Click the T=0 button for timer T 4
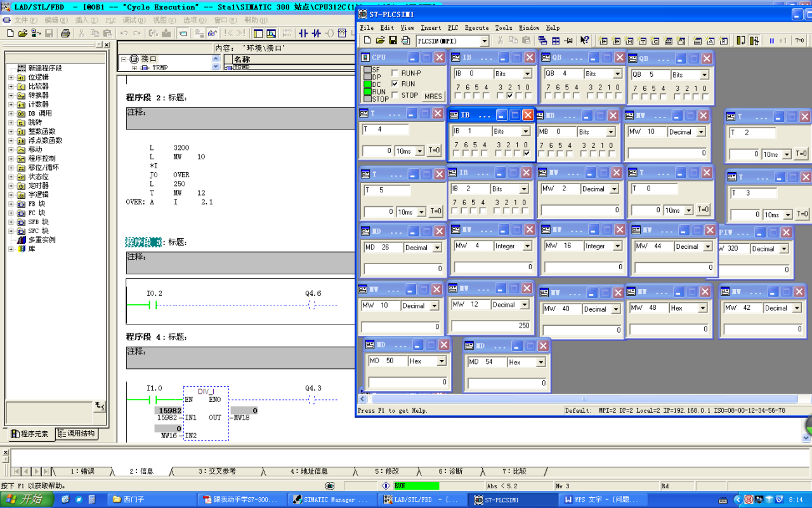Image resolution: width=812 pixels, height=508 pixels. pyautogui.click(x=435, y=151)
